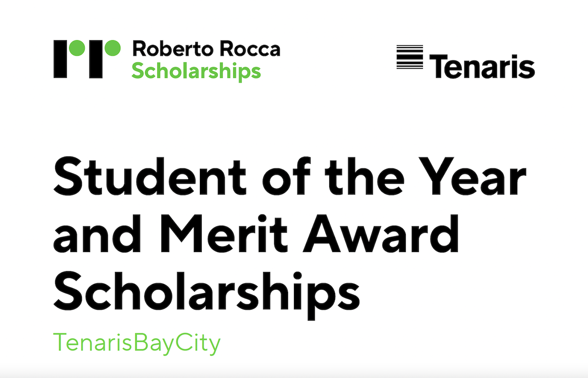Click the bold "Tenaris" wordmark
Image resolution: width=588 pixels, height=378 pixels.
point(482,66)
